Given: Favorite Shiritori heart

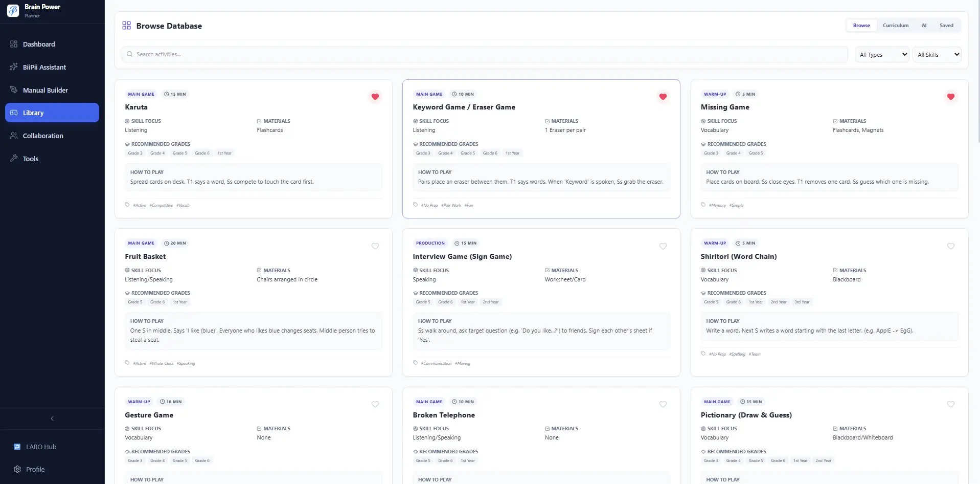Looking at the screenshot, I should pyautogui.click(x=951, y=246).
